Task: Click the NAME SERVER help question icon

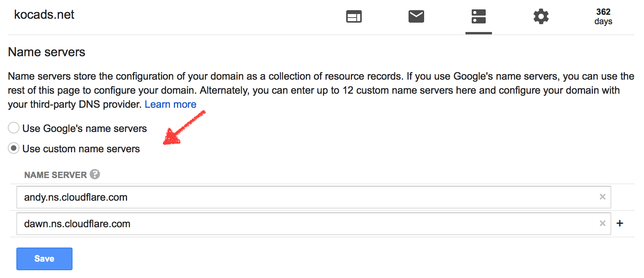Action: [x=95, y=174]
